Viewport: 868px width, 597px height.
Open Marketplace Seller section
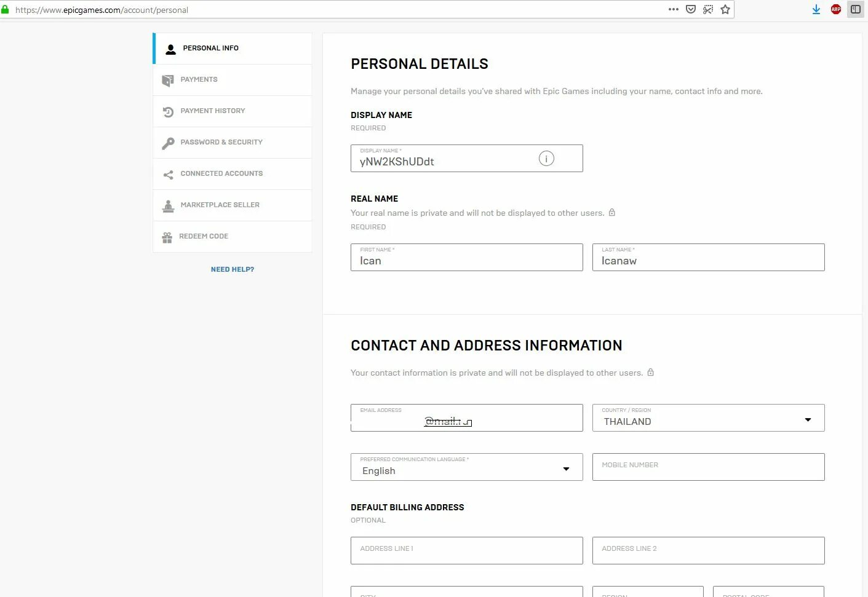coord(233,205)
